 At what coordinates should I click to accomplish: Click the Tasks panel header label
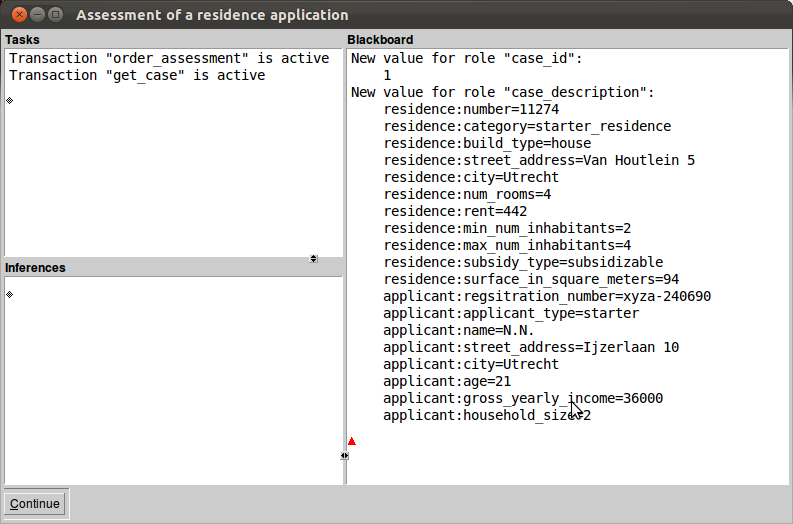click(x=22, y=39)
